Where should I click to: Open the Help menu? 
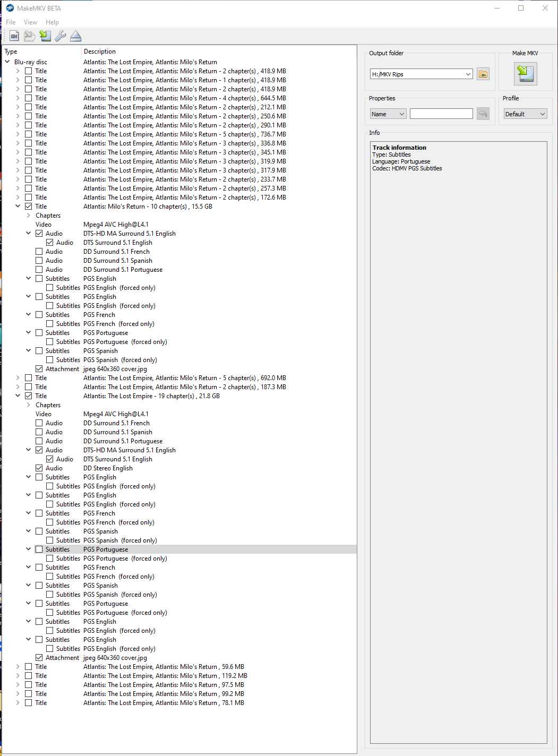pyautogui.click(x=52, y=22)
